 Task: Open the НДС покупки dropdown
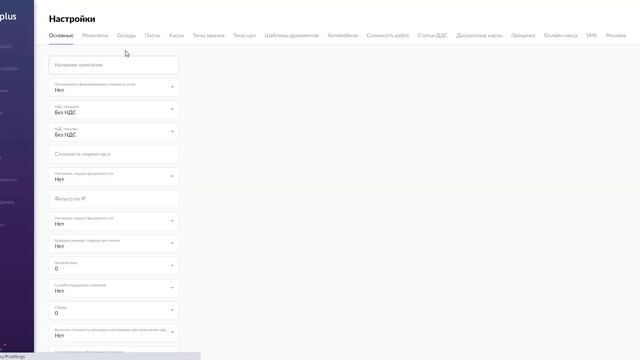(114, 132)
